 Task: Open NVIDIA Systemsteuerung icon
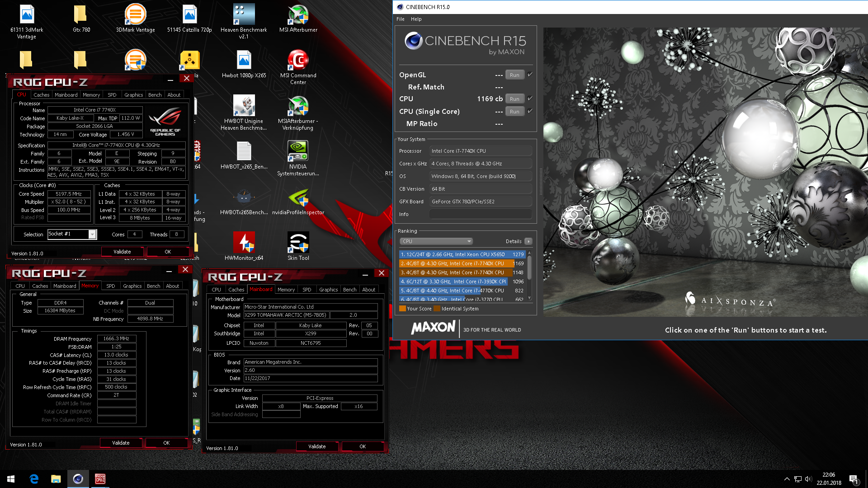point(298,158)
